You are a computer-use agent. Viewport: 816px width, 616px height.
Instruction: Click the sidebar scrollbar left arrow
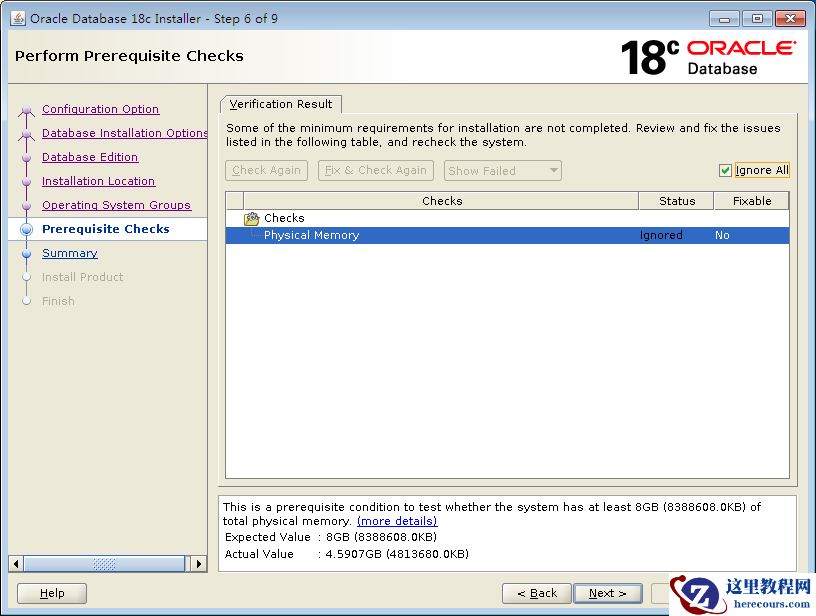pos(16,564)
